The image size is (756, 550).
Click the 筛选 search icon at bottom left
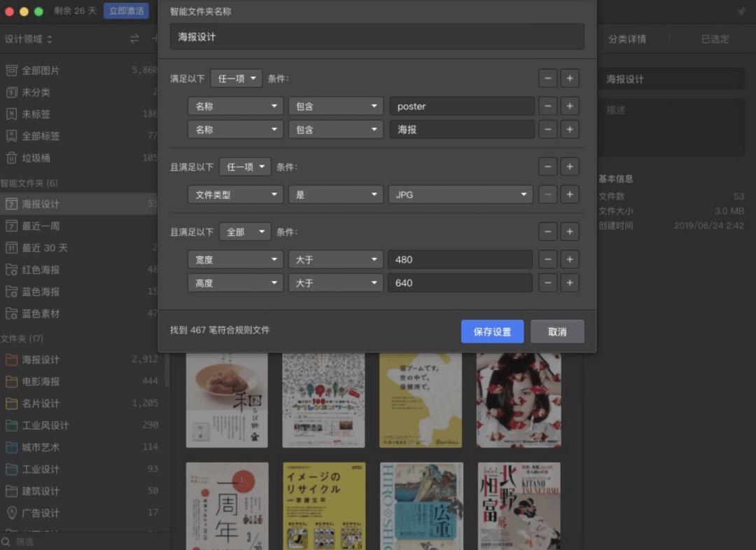6,542
